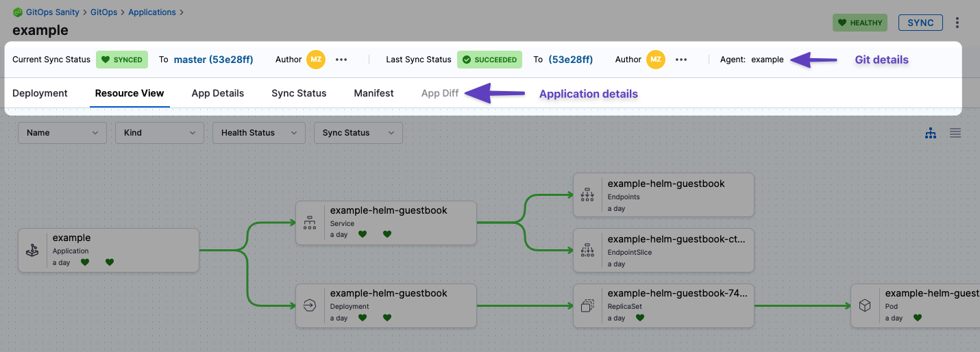Click the ReplicaSet node icon
The height and width of the screenshot is (352, 980).
pos(587,305)
